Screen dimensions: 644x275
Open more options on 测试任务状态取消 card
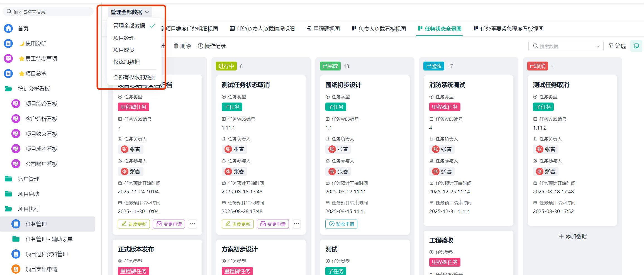click(x=296, y=224)
